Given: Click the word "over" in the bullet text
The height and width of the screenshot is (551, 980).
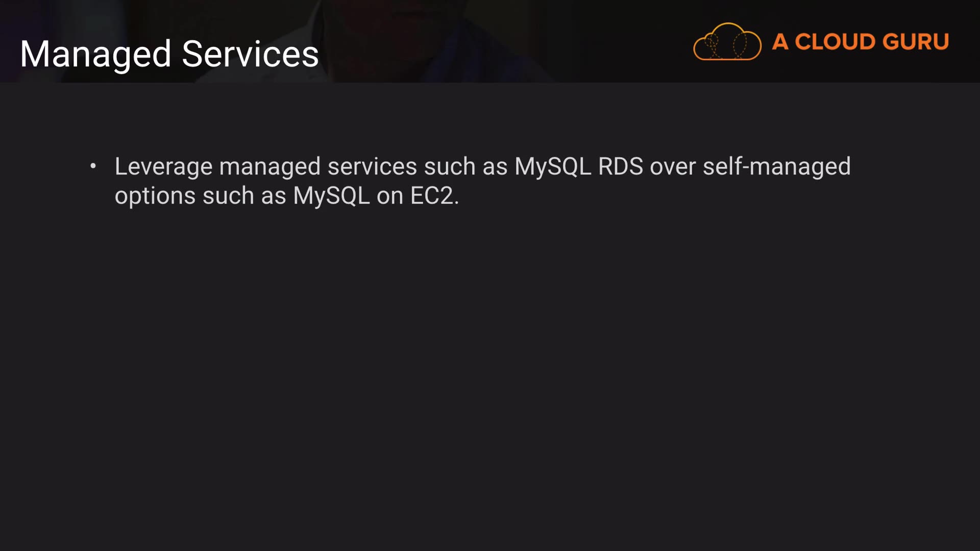Looking at the screenshot, I should [x=673, y=166].
